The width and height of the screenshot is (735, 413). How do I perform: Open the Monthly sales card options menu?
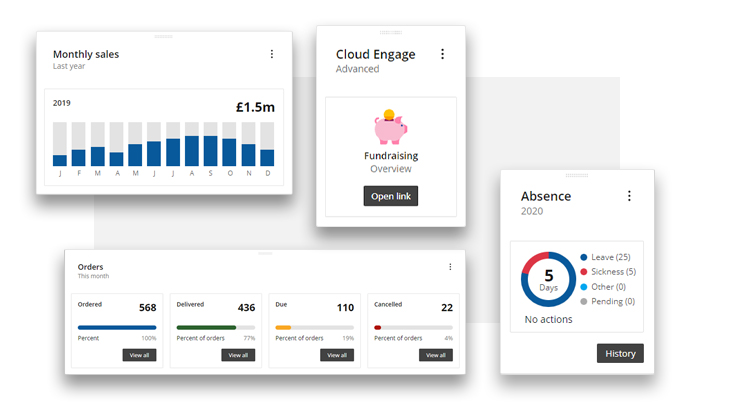(x=272, y=54)
